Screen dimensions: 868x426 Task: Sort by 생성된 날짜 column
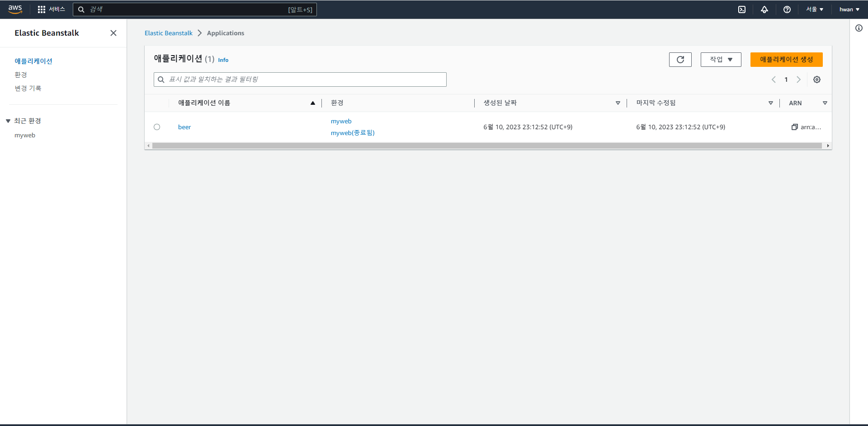pyautogui.click(x=618, y=103)
